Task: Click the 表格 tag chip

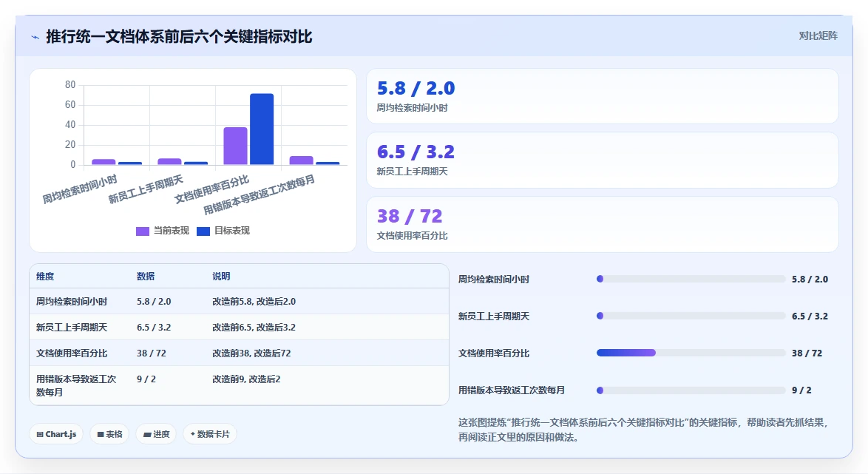Action: tap(109, 434)
